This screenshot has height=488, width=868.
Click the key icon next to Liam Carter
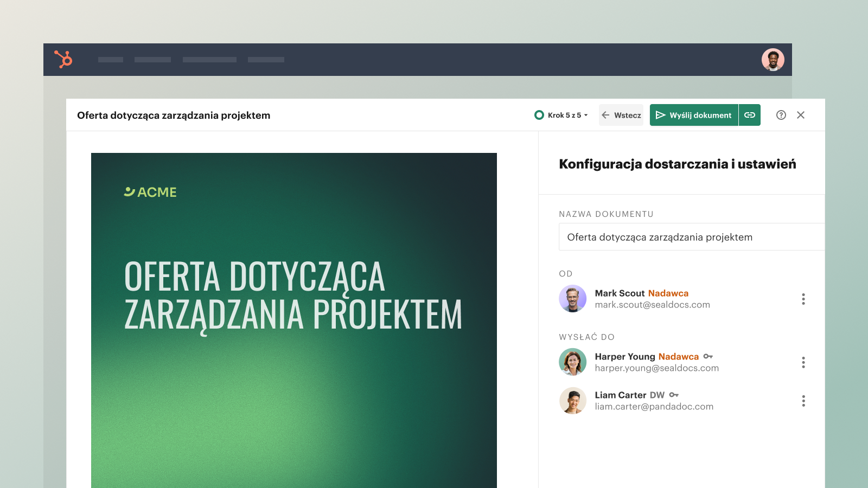(x=674, y=395)
